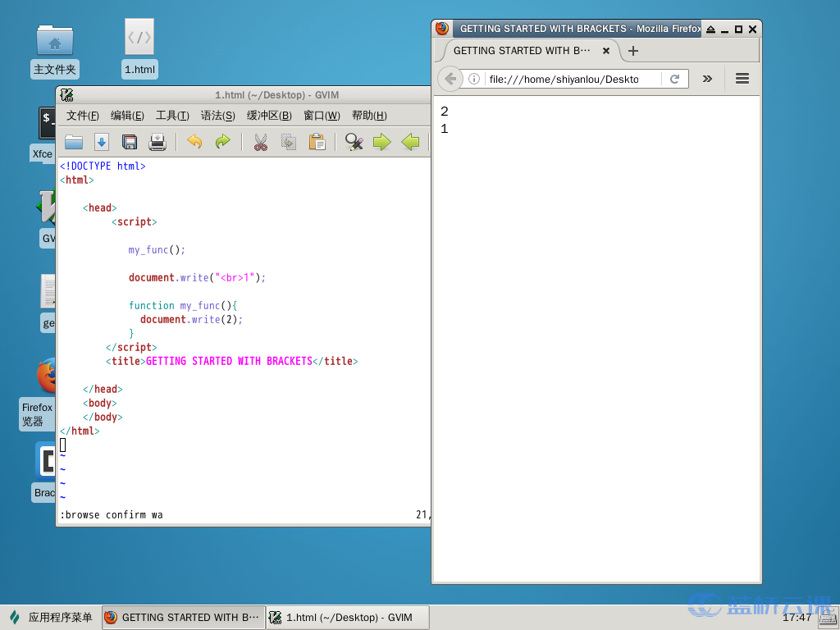
Task: Print the file using the printer icon
Action: 157,142
